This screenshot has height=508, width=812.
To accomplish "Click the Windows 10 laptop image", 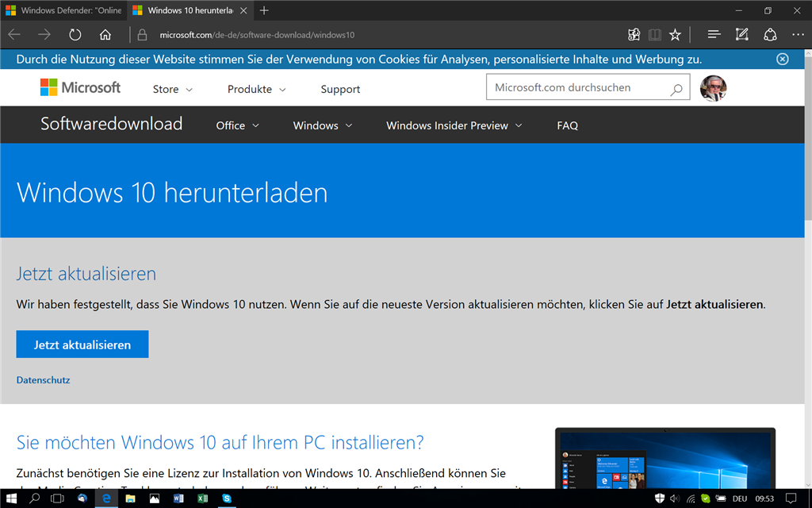I will click(665, 458).
